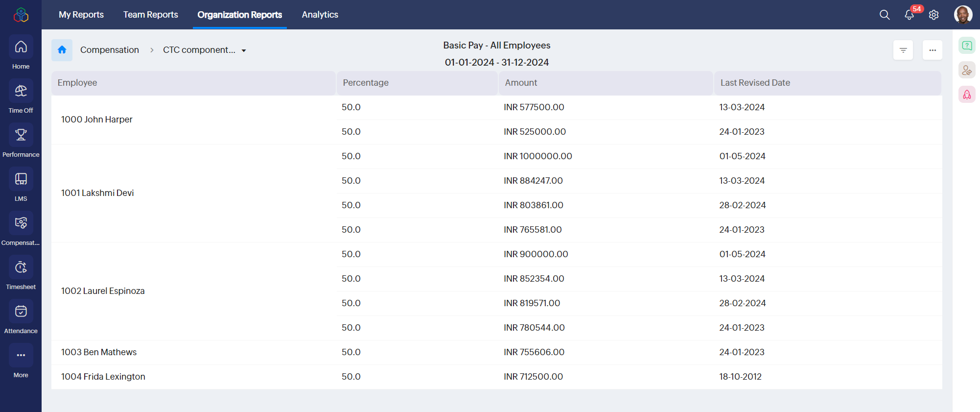Open the pink rocket icon on right rail
980x412 pixels.
coord(967,95)
